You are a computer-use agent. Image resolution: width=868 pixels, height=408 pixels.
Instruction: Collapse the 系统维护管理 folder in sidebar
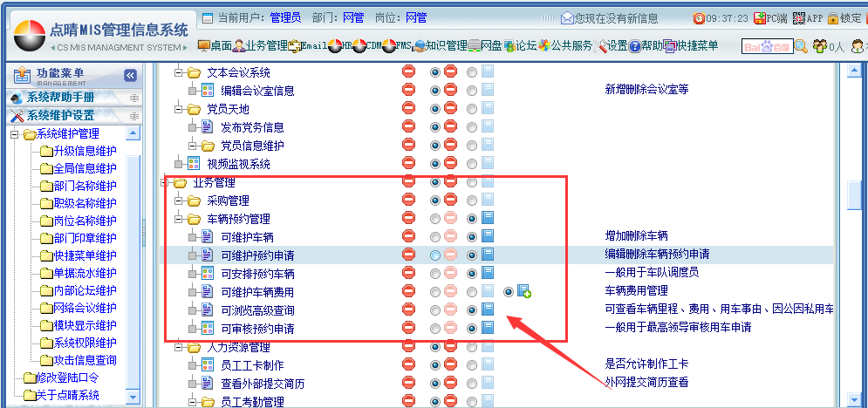pos(15,134)
